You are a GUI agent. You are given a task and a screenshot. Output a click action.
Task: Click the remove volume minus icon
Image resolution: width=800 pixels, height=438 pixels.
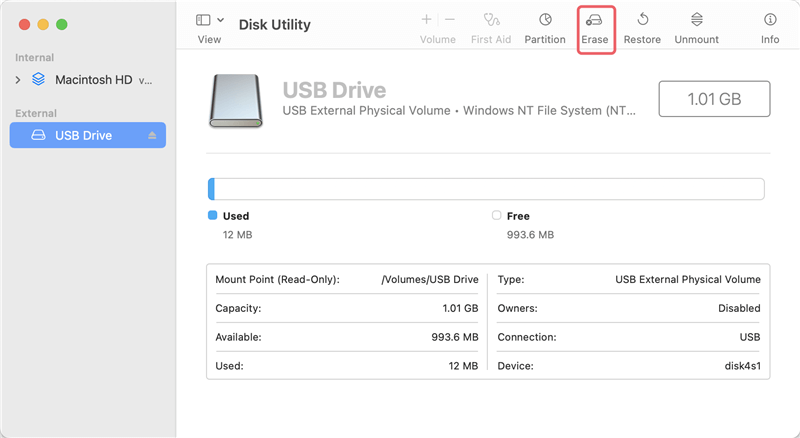(x=450, y=20)
